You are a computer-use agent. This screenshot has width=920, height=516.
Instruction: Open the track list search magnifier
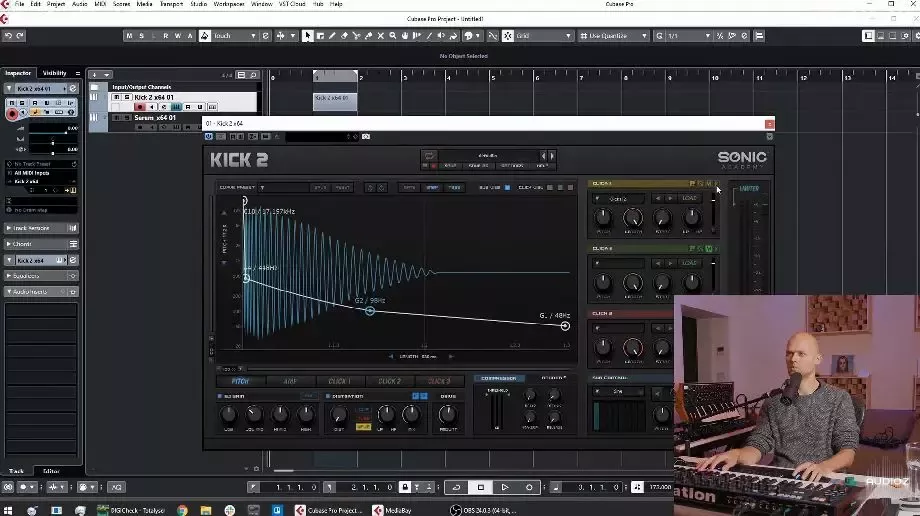(253, 75)
